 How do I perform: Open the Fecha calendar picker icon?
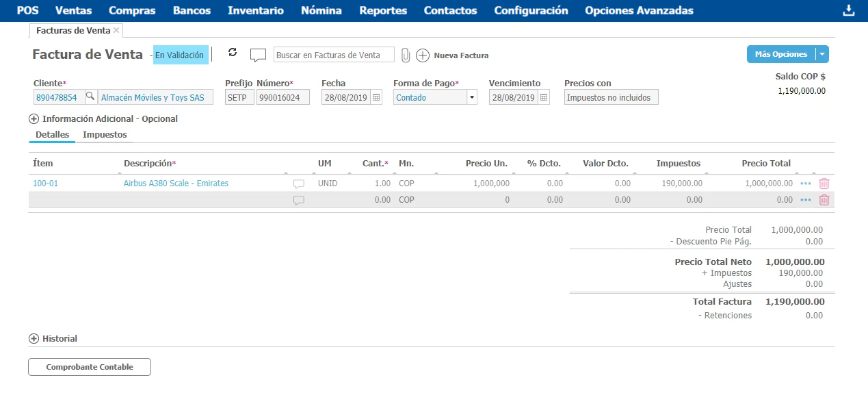(376, 98)
